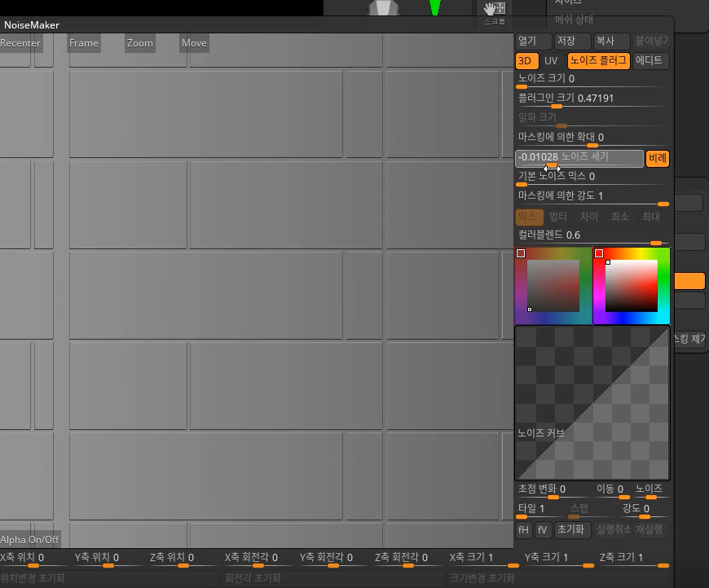Adjust the 마스킹에 의한 확대 slider
The image size is (709, 588).
[592, 138]
